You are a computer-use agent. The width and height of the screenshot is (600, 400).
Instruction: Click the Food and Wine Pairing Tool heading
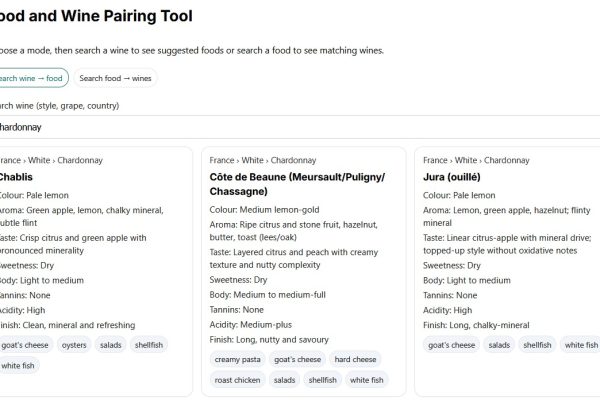pyautogui.click(x=96, y=16)
